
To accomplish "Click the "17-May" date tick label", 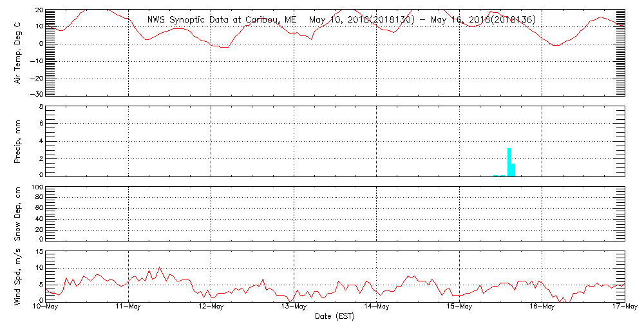I will tap(625, 307).
